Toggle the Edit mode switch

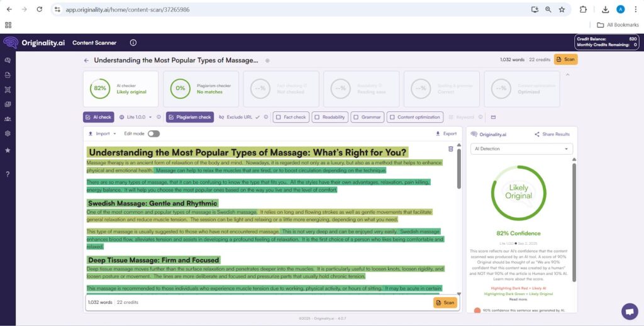click(153, 133)
